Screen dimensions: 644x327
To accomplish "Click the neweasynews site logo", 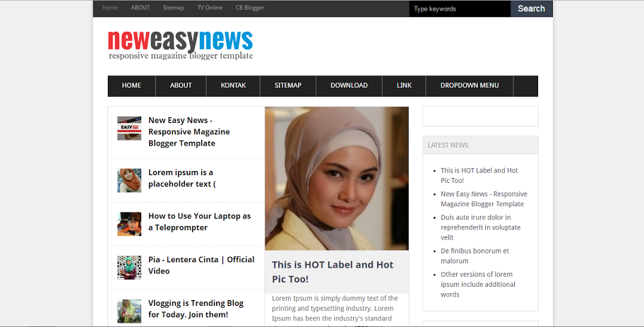I will [180, 46].
